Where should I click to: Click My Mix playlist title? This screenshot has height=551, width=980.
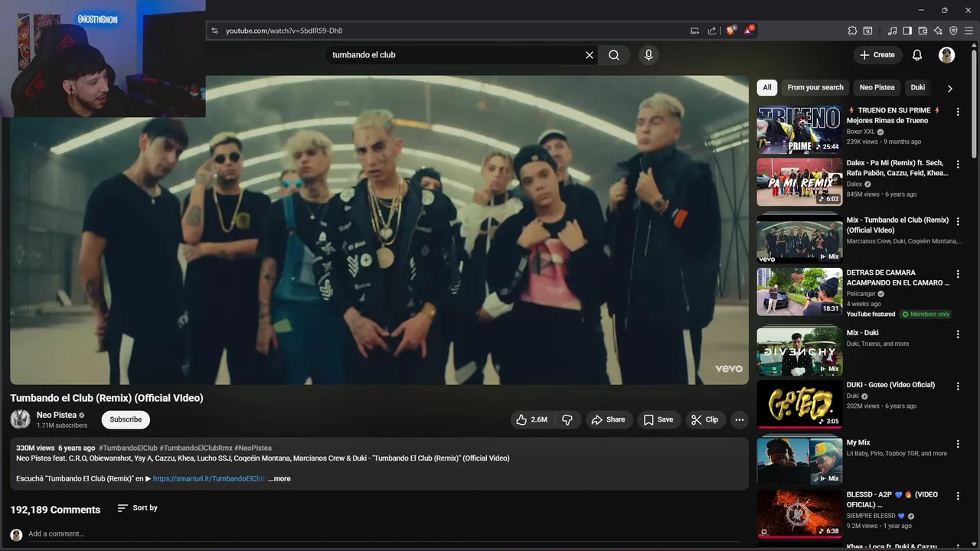click(x=858, y=442)
